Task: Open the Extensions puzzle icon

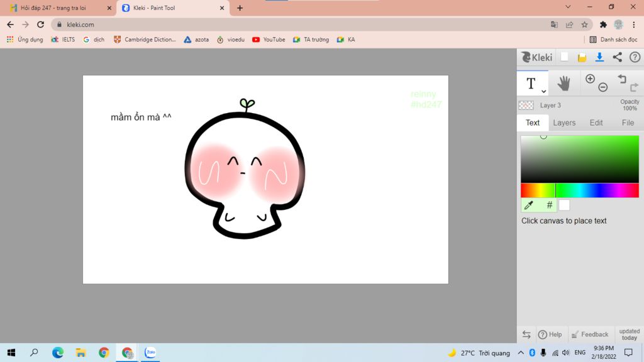Action: point(603,25)
